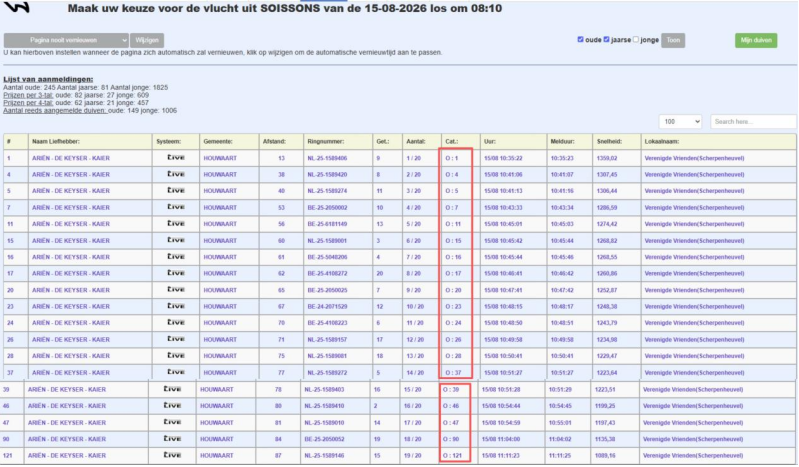Click the 'Wijzigen' button
799x467 pixels.
147,40
